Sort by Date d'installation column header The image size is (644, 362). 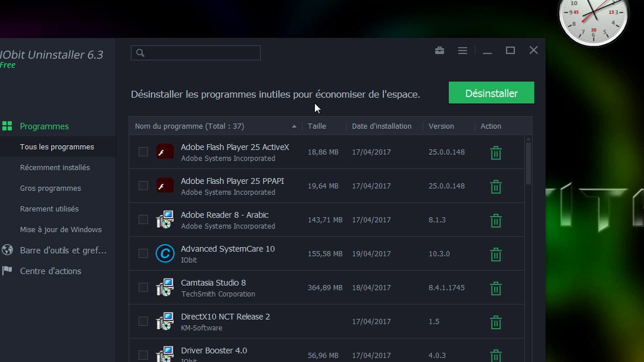[x=382, y=126]
